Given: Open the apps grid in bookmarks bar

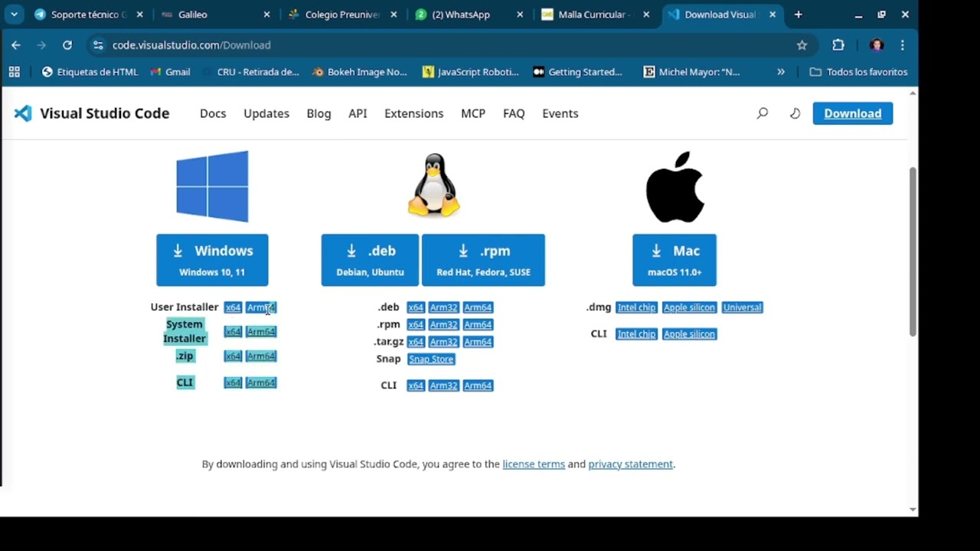Looking at the screenshot, I should coord(14,72).
